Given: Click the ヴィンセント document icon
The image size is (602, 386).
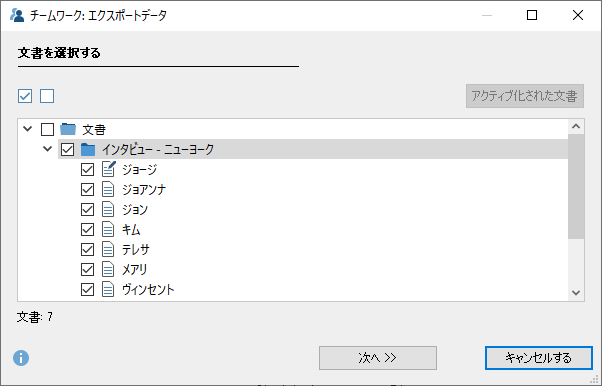Looking at the screenshot, I should [x=108, y=289].
